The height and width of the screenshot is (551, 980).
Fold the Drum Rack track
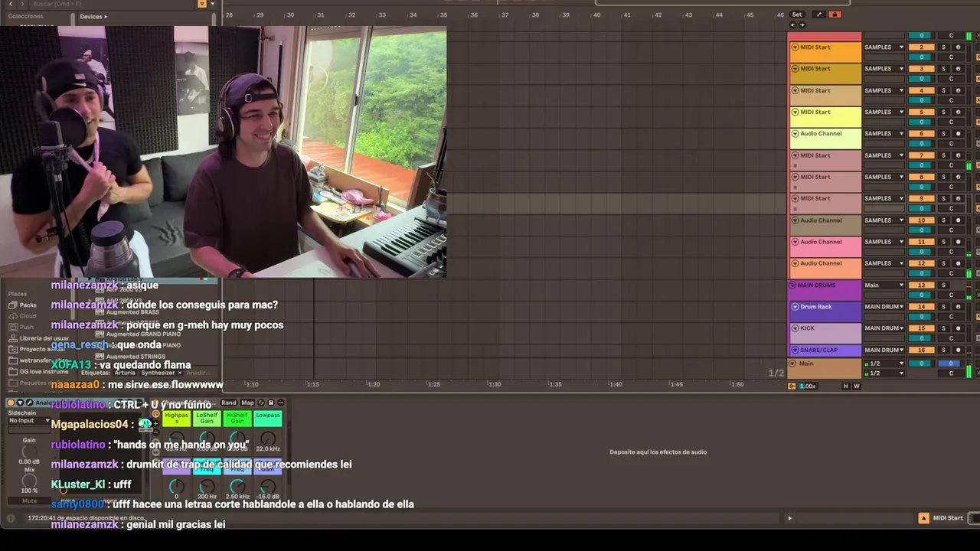[x=795, y=307]
